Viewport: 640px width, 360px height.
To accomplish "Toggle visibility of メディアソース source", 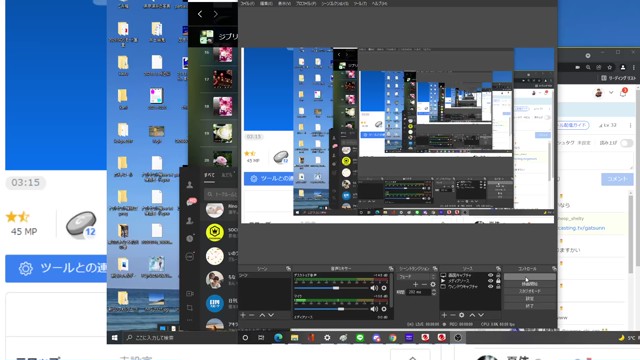I will (x=491, y=281).
